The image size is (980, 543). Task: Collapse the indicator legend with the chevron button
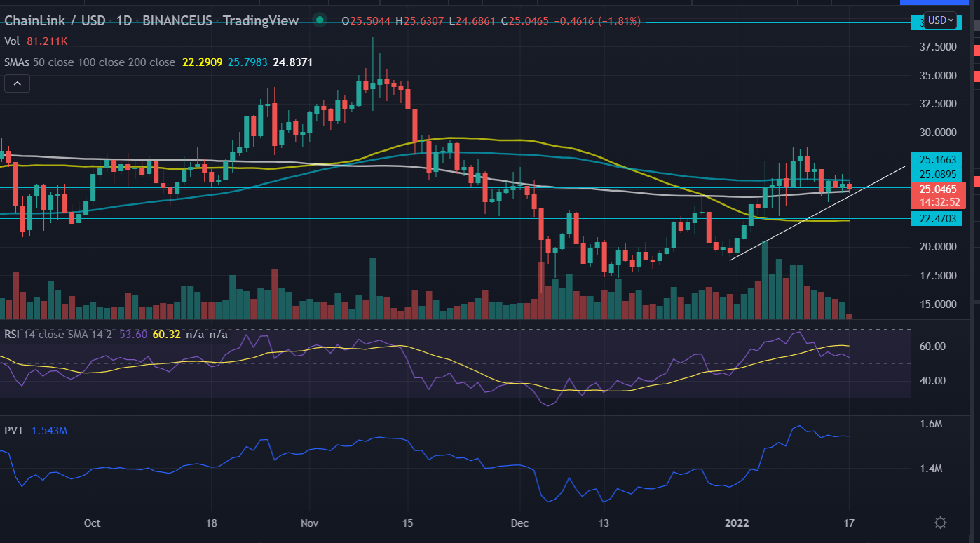pos(17,84)
